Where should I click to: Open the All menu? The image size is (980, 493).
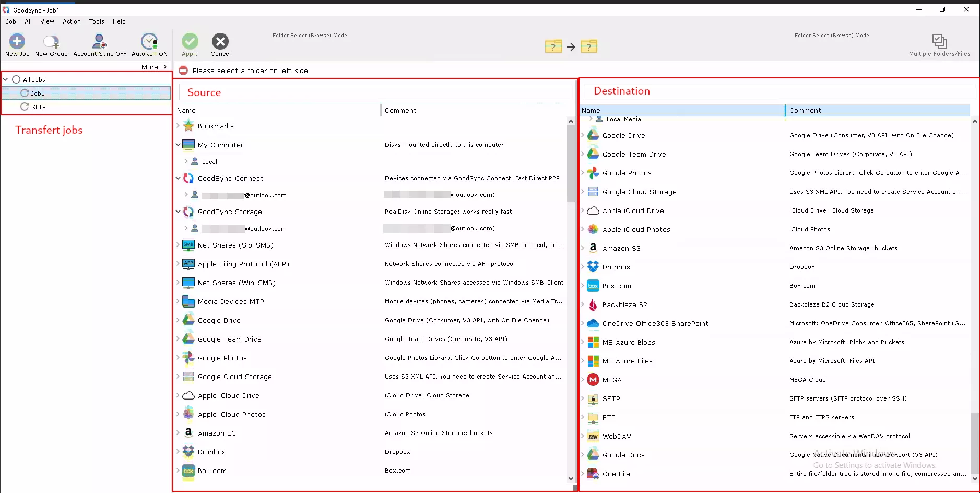point(28,21)
